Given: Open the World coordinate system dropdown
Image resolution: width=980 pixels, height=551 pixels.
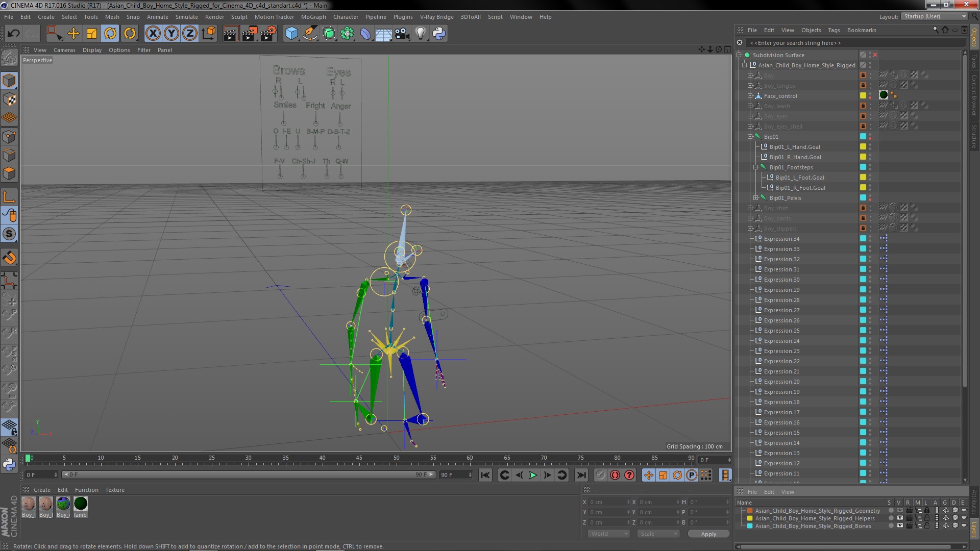Looking at the screenshot, I should (608, 534).
